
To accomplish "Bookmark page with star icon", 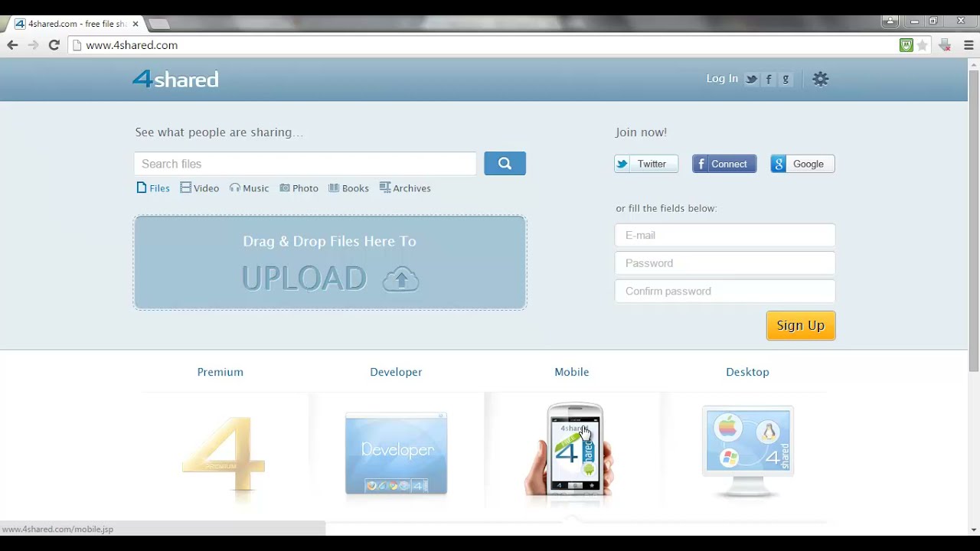I will click(x=923, y=45).
